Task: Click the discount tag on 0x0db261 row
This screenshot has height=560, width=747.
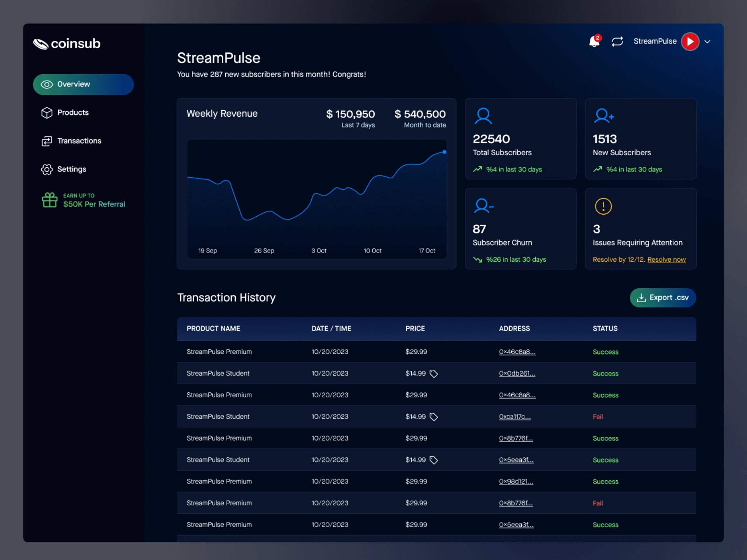Action: (433, 374)
